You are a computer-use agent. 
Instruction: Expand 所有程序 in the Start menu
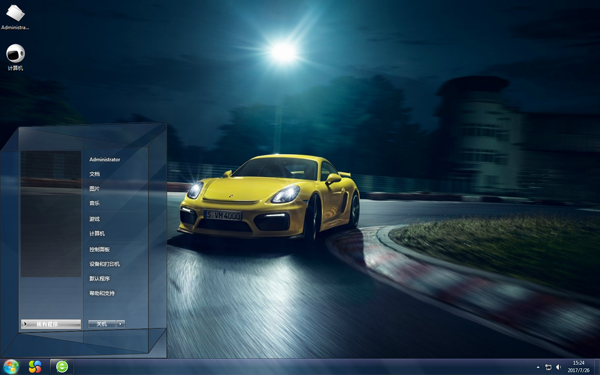click(51, 324)
